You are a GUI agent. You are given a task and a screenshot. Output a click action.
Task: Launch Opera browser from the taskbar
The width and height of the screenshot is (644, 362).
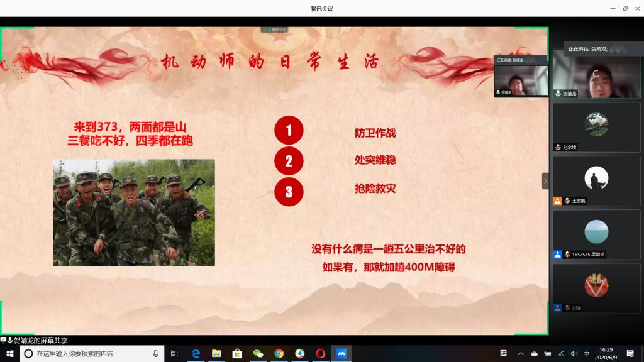[321, 354]
